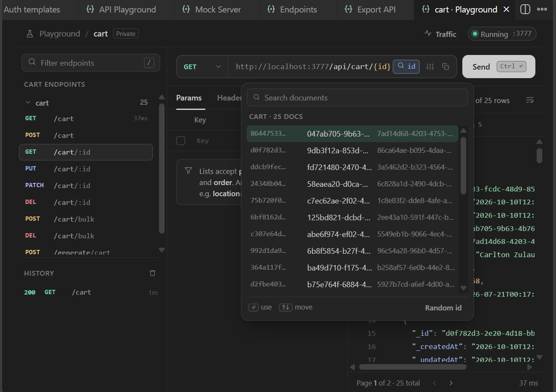
Task: Select the POST /cart/bulk endpoint
Action: click(x=86, y=219)
